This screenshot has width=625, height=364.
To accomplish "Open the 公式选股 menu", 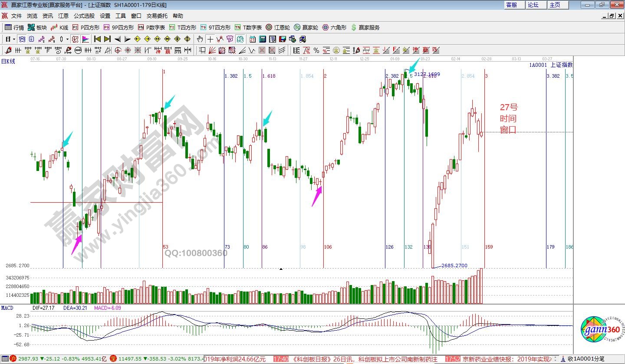I will click(84, 16).
